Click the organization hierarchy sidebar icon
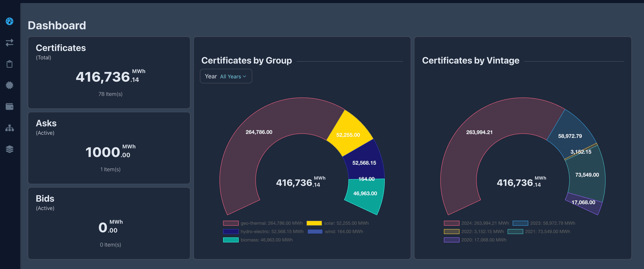 10,128
